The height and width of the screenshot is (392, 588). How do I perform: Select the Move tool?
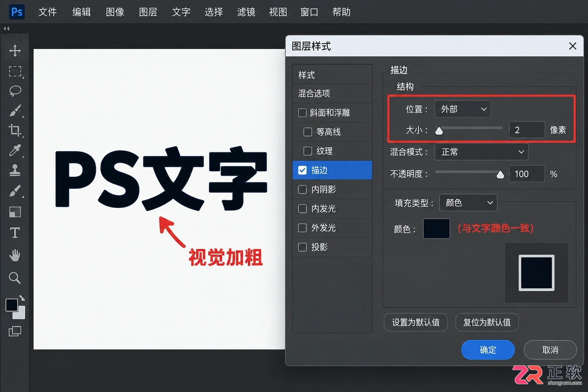tap(15, 51)
